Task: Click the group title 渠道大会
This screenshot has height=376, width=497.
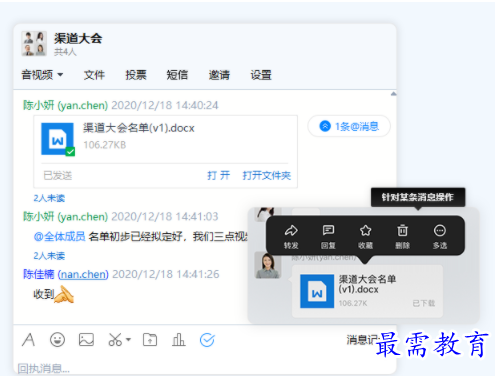Action: (78, 38)
